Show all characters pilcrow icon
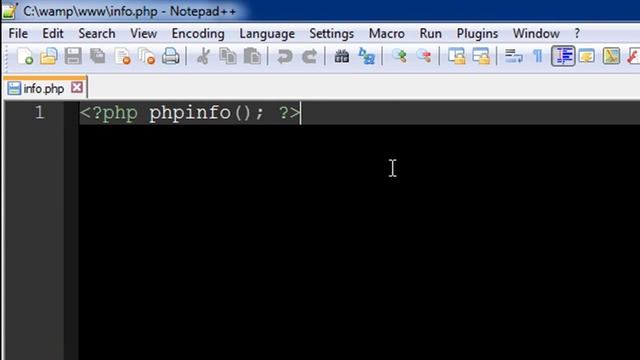 pyautogui.click(x=538, y=56)
